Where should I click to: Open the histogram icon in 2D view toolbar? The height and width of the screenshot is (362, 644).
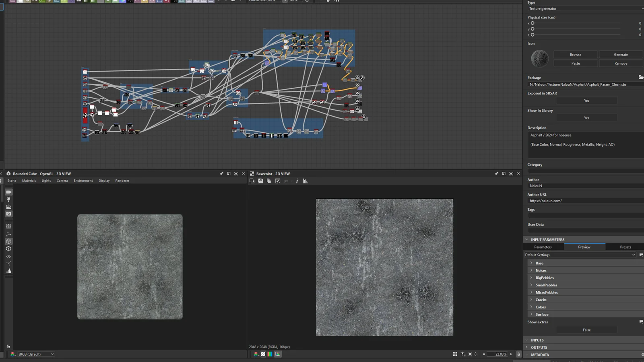(305, 181)
